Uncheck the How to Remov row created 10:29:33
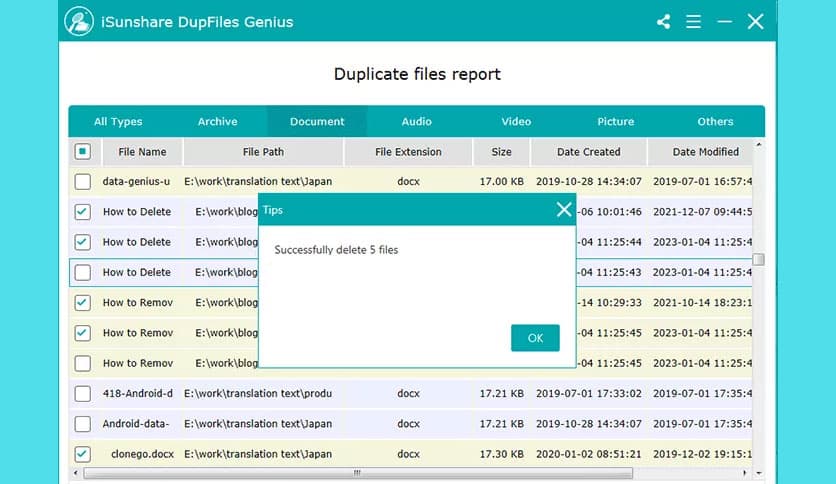The image size is (836, 484). (83, 303)
